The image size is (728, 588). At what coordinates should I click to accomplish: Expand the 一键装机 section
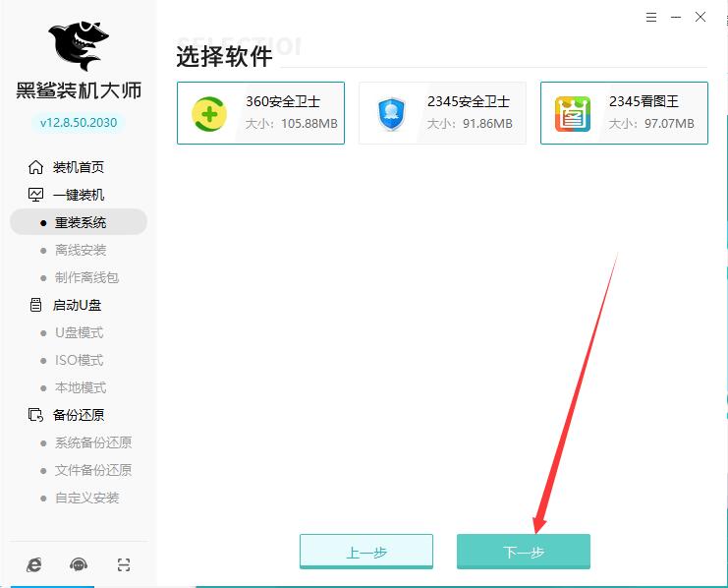[79, 195]
